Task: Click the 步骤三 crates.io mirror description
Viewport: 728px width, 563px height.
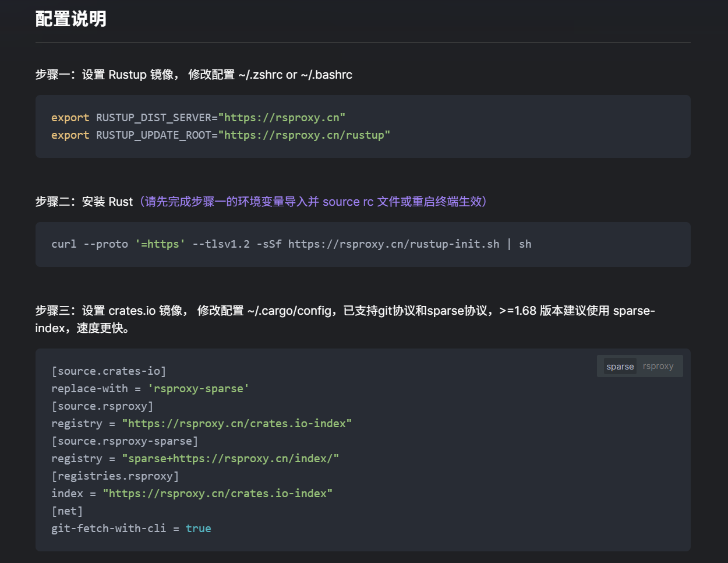Action: pos(345,311)
